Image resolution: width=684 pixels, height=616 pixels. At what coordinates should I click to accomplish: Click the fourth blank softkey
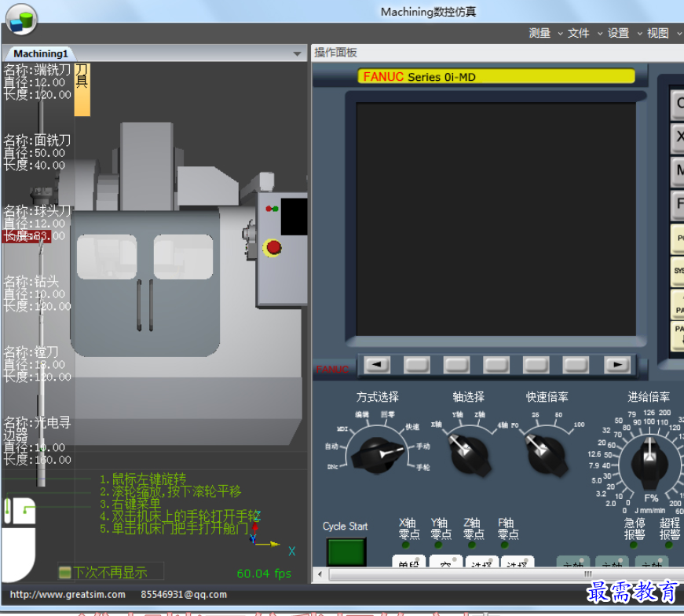tap(536, 364)
